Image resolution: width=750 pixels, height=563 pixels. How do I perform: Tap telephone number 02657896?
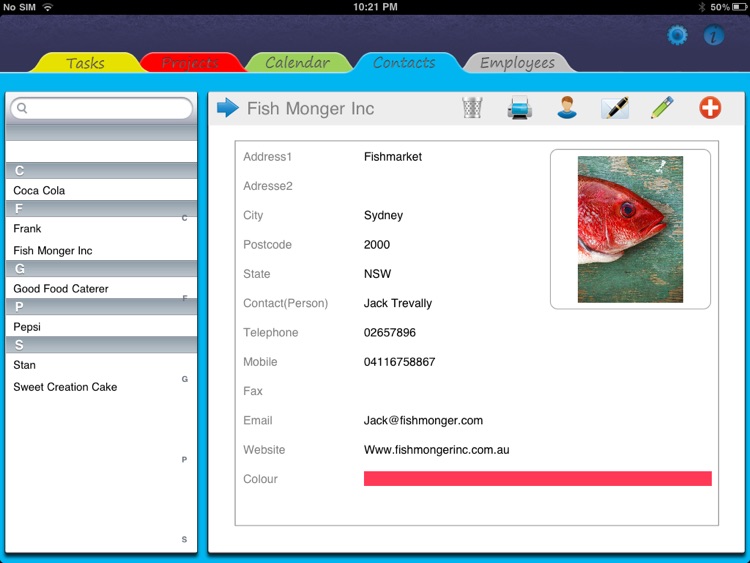390,332
